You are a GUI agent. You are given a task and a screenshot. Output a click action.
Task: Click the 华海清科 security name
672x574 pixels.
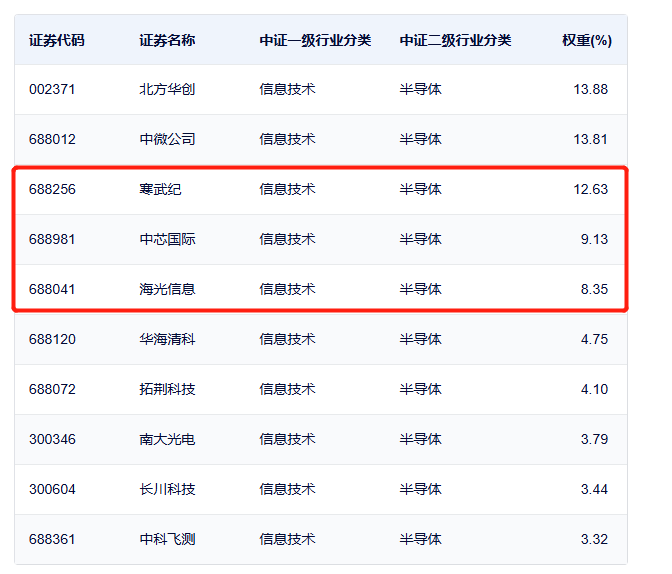coord(167,339)
